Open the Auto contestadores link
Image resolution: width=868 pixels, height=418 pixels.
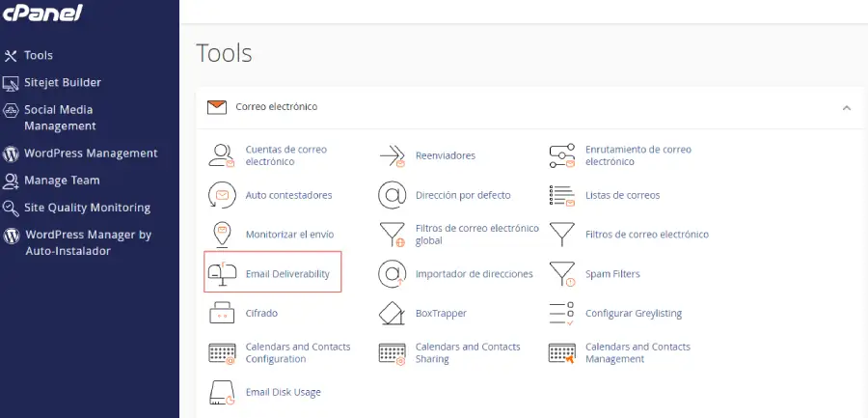pyautogui.click(x=288, y=195)
